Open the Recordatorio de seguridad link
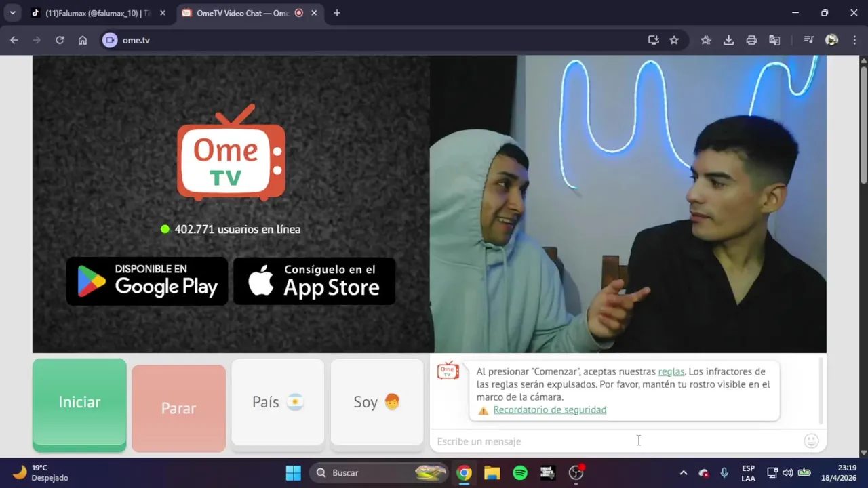868x488 pixels. pos(550,410)
